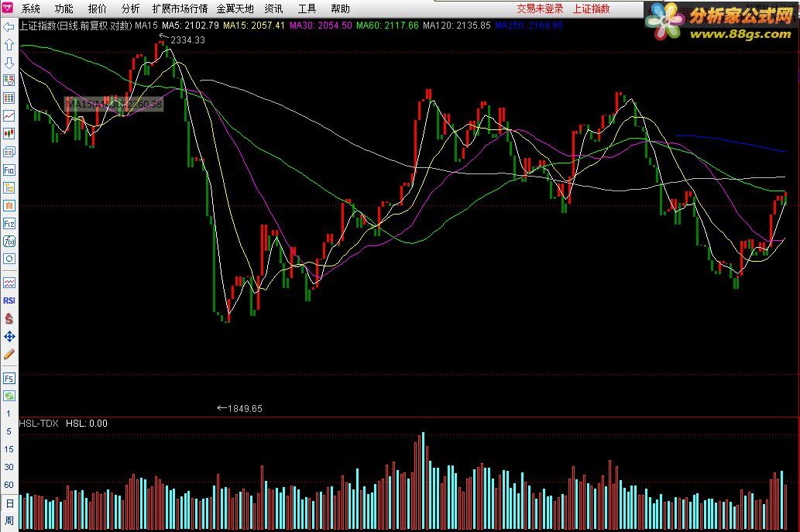
Task: Click the red dollar sign icon
Action: click(x=9, y=319)
